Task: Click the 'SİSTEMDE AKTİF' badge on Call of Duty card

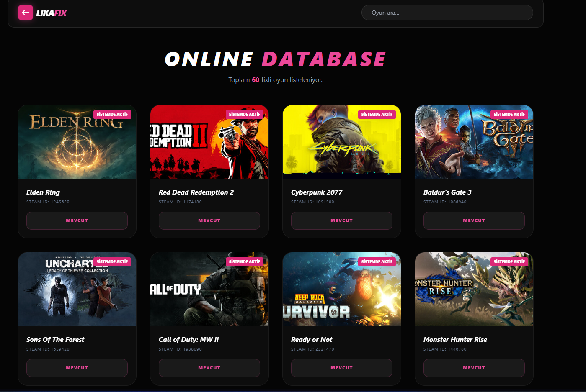Action: (245, 262)
